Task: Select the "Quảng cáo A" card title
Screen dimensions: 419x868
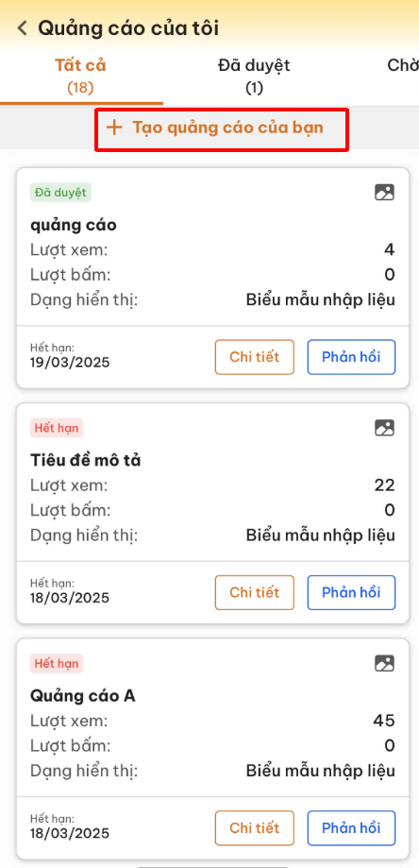Action: pos(82,696)
